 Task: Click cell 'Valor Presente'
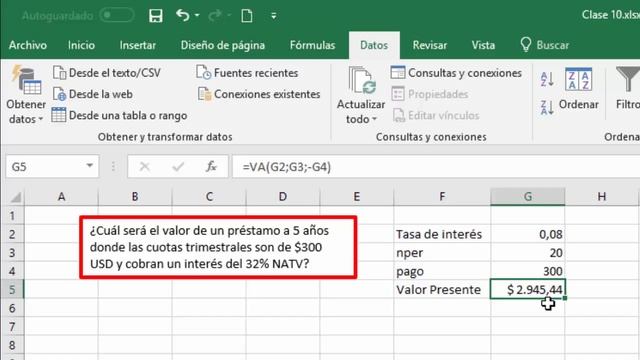[442, 289]
